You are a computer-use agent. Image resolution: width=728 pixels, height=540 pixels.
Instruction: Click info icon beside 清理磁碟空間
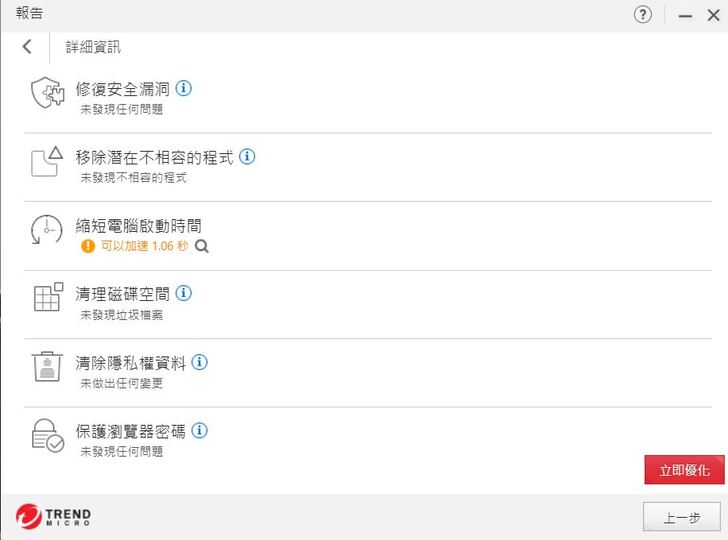click(183, 294)
